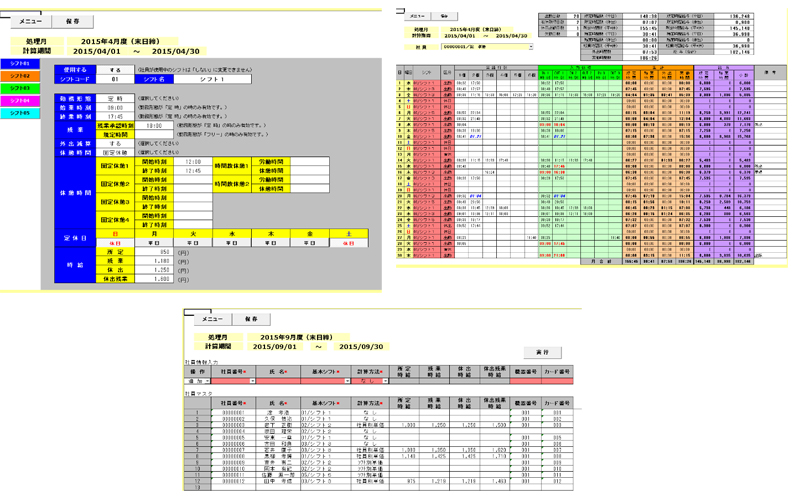Screen dimensions: 800x500
Task: Select employee number 00000012 in master list
Action: tap(233, 481)
